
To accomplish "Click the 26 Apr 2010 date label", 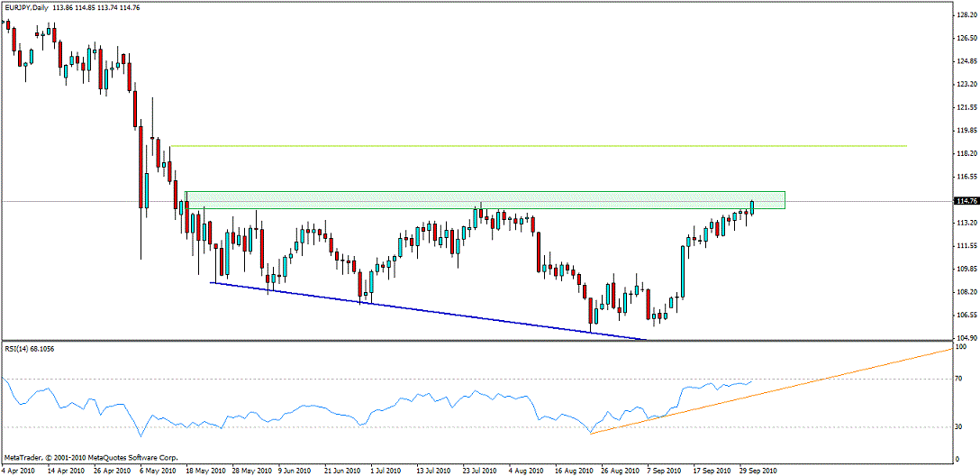I will [x=112, y=470].
